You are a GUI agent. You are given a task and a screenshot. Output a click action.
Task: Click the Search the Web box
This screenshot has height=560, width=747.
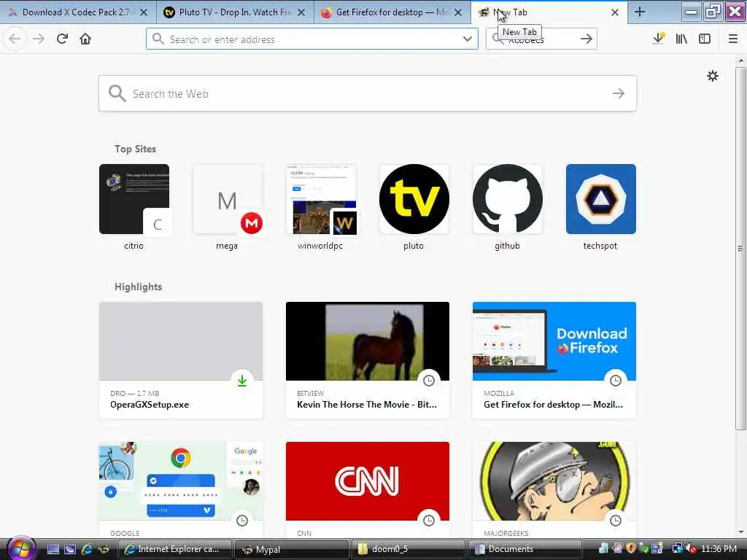click(368, 93)
